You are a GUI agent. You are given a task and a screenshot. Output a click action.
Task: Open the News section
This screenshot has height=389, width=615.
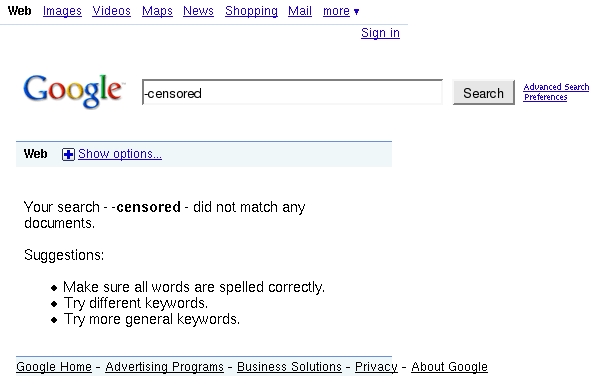[x=198, y=11]
